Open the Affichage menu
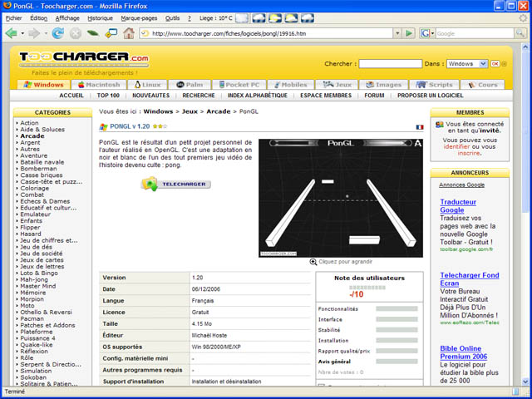This screenshot has height=399, width=532. pos(67,18)
